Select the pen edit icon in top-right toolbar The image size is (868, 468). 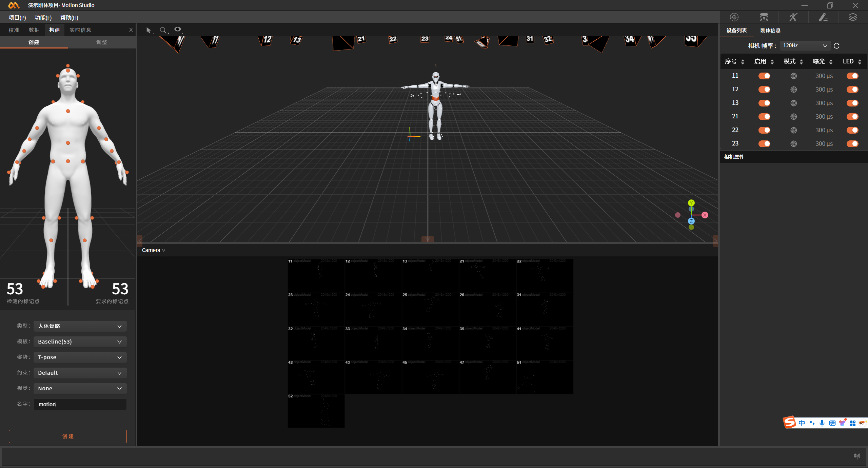tap(823, 17)
